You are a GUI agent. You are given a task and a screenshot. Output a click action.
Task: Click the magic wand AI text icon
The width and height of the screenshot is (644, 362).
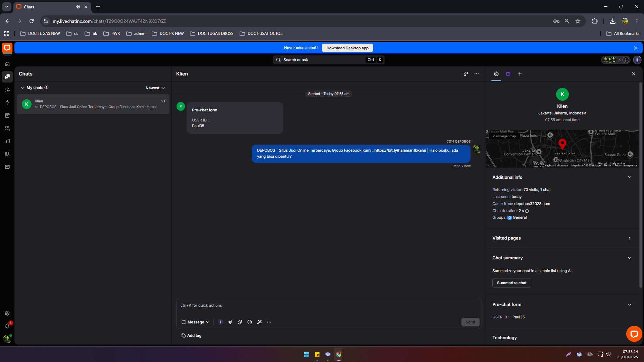pos(259,322)
